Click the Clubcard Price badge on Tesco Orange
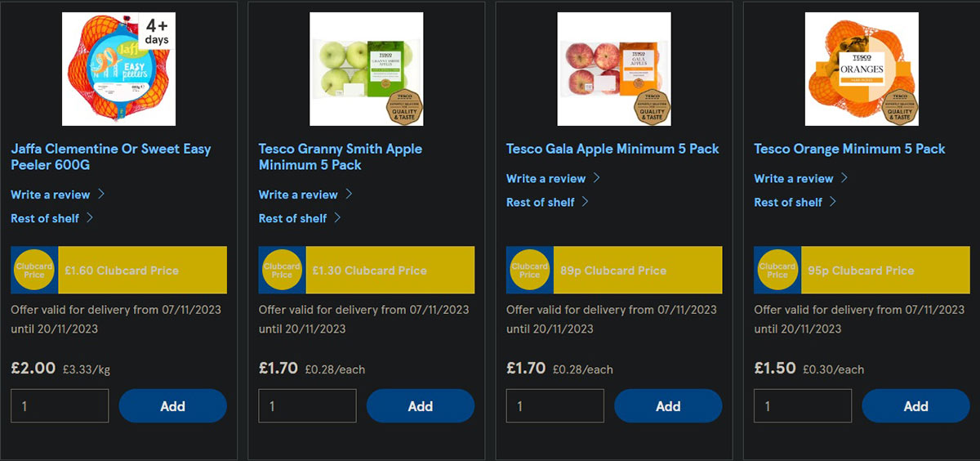Screen dimensions: 980x461 777,271
